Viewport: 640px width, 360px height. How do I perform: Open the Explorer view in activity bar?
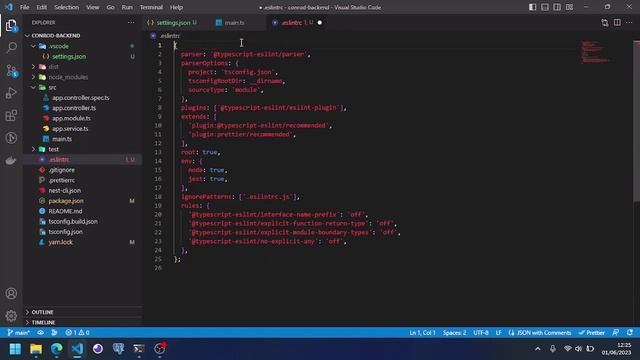pos(11,26)
